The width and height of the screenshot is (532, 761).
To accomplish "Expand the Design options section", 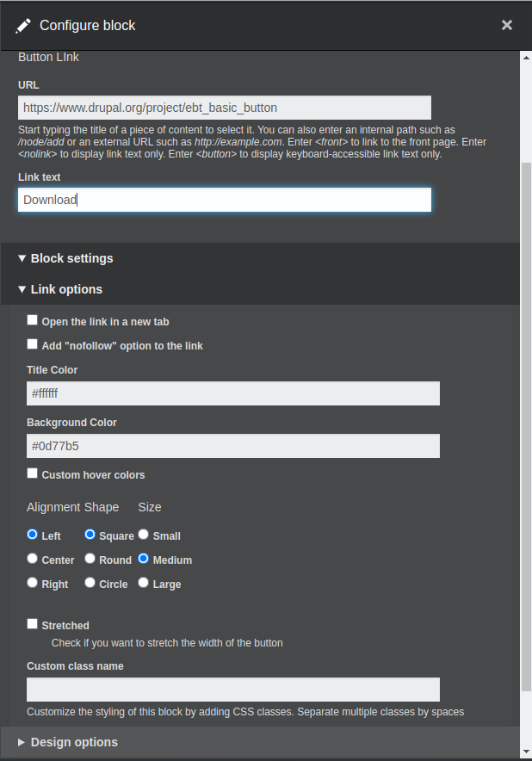I will 68,742.
